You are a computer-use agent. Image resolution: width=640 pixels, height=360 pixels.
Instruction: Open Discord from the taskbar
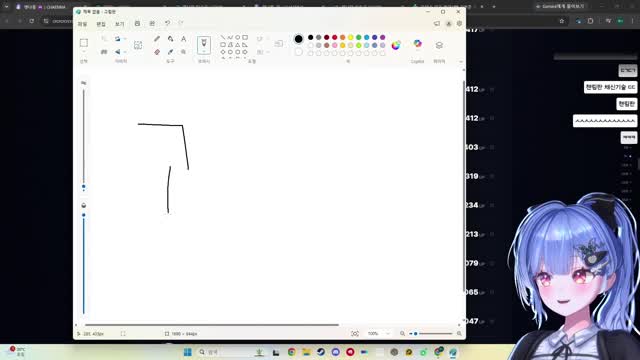(x=336, y=352)
